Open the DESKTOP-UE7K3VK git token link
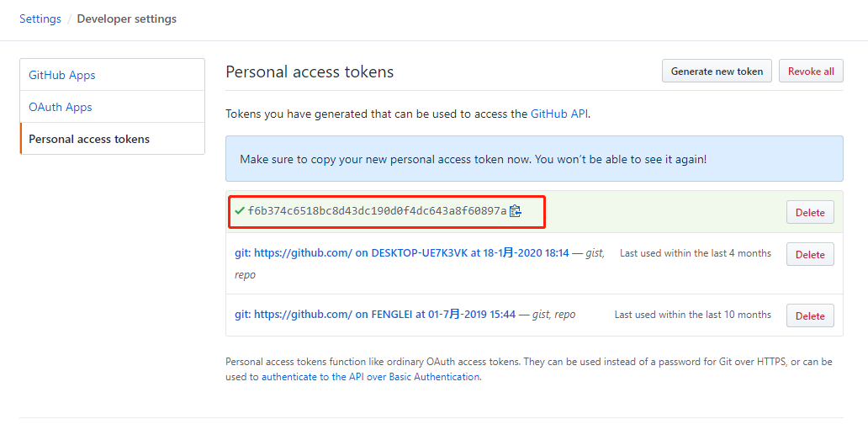Screen dimensions: 868x424 pos(402,252)
